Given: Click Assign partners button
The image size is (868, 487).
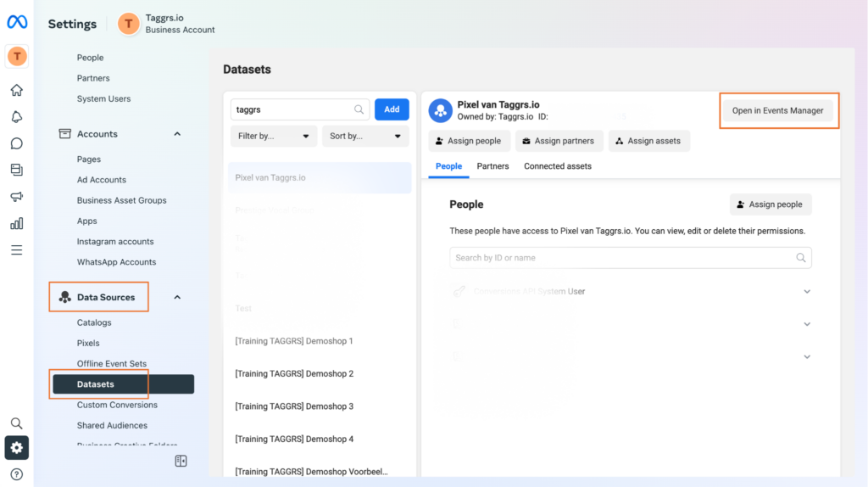Looking at the screenshot, I should click(x=559, y=141).
